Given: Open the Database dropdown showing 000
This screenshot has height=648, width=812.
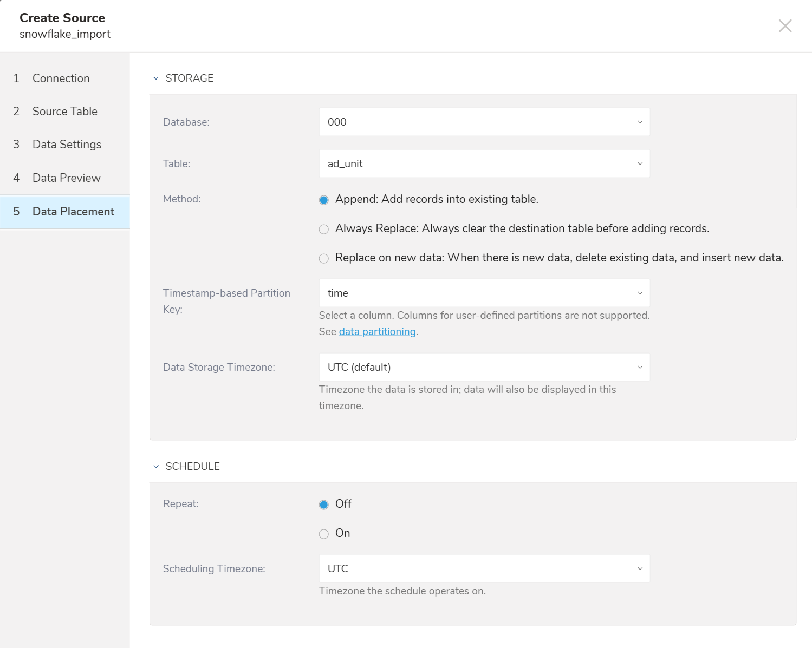Looking at the screenshot, I should click(484, 122).
